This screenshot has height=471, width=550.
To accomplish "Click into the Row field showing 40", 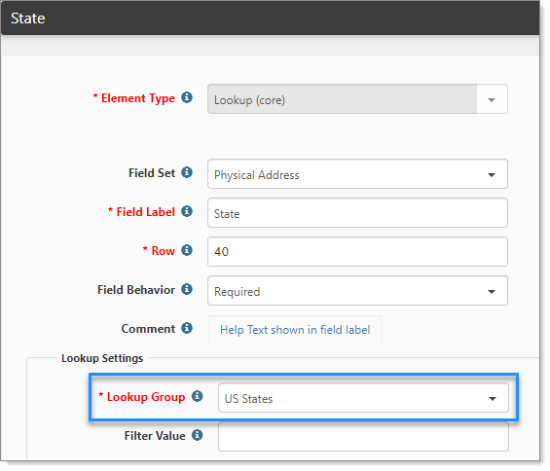I will pos(357,252).
